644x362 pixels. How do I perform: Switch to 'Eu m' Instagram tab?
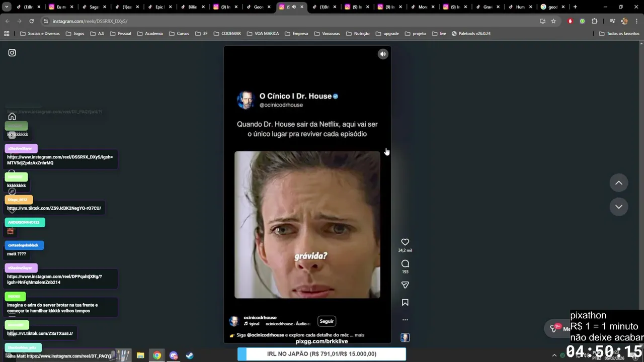tap(61, 7)
